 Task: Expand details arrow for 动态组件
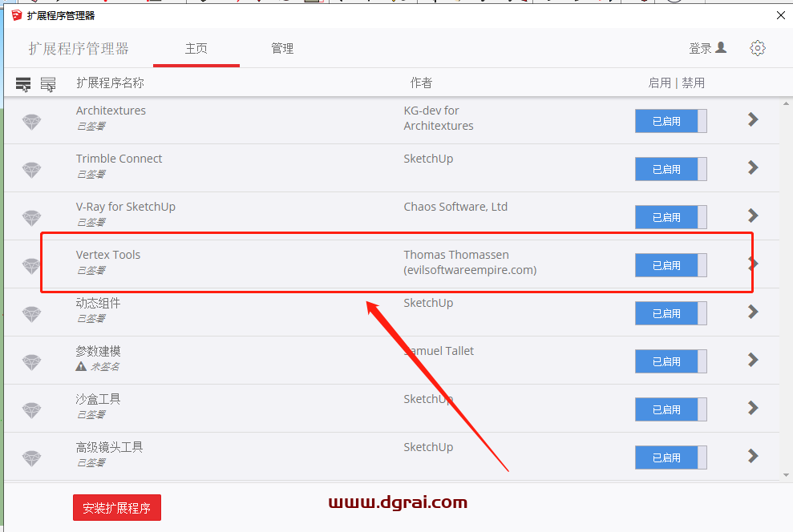pyautogui.click(x=753, y=312)
